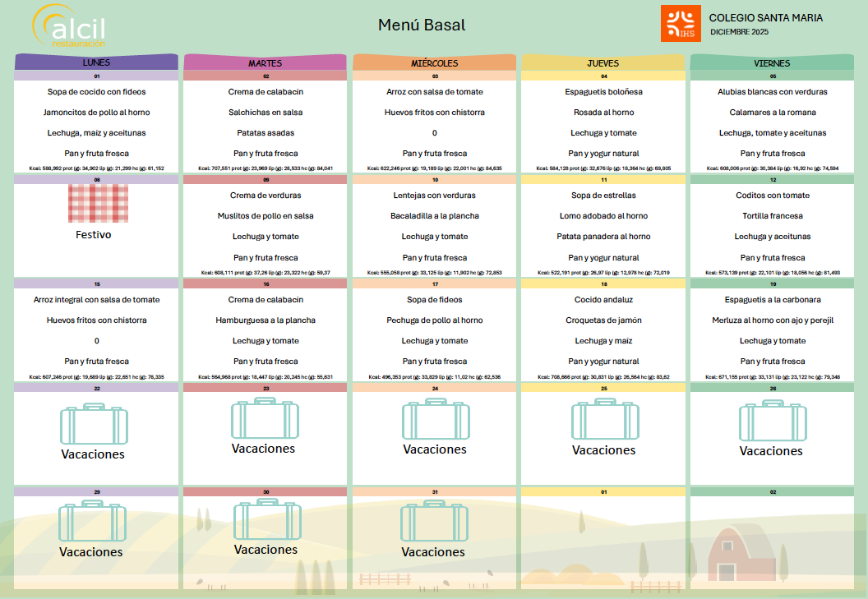868x599 pixels.
Task: Click the alcil restauración logo
Action: 70,26
